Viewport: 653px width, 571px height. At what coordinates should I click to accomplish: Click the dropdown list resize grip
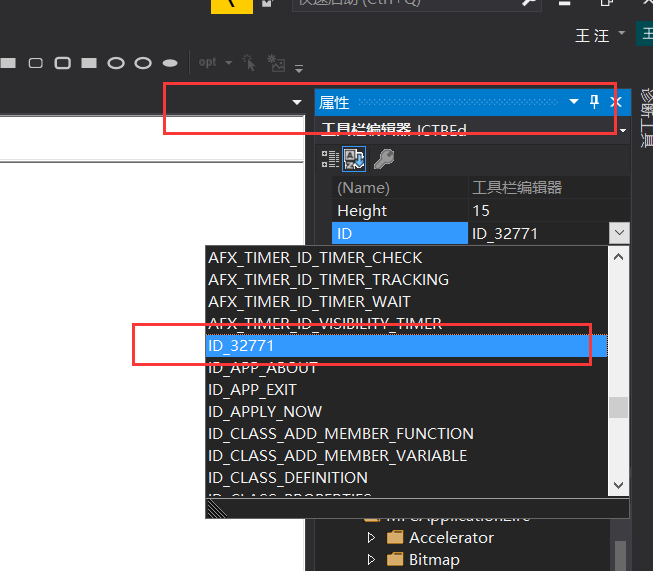click(x=217, y=509)
